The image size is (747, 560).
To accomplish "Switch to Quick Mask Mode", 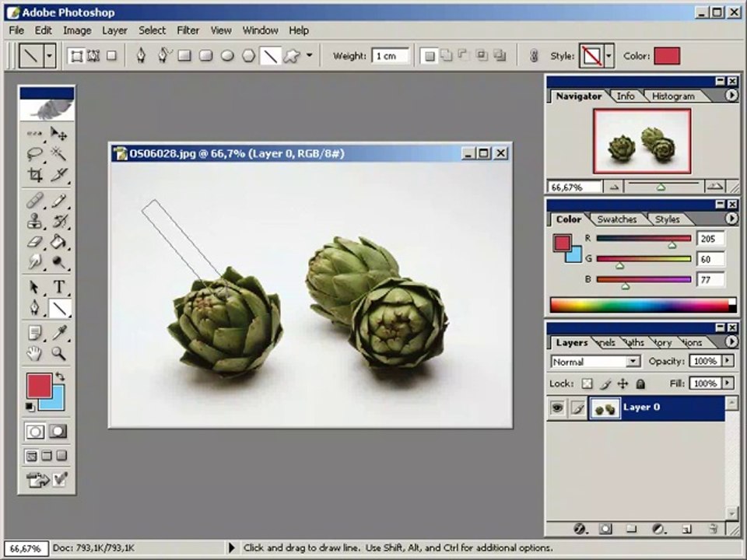I will tap(58, 432).
